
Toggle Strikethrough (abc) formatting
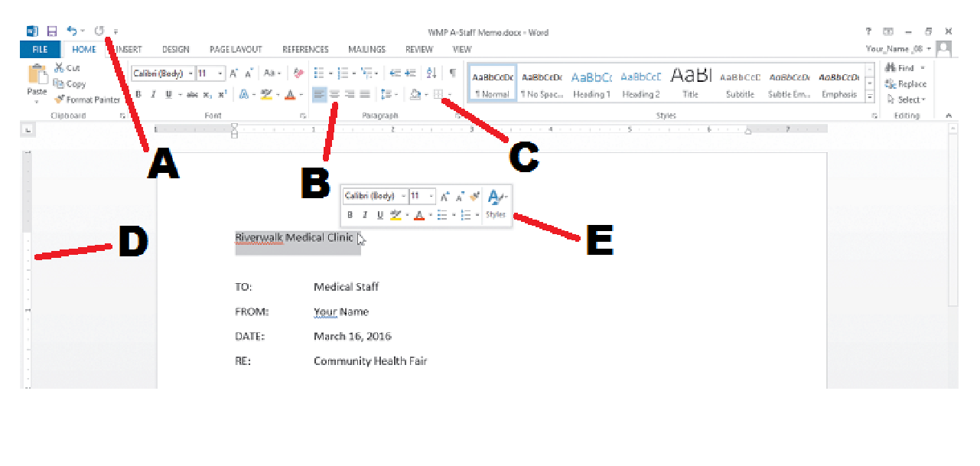pyautogui.click(x=192, y=95)
